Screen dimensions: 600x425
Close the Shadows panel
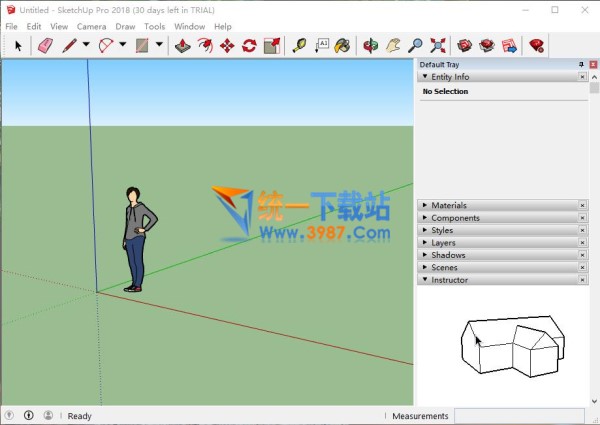(582, 255)
